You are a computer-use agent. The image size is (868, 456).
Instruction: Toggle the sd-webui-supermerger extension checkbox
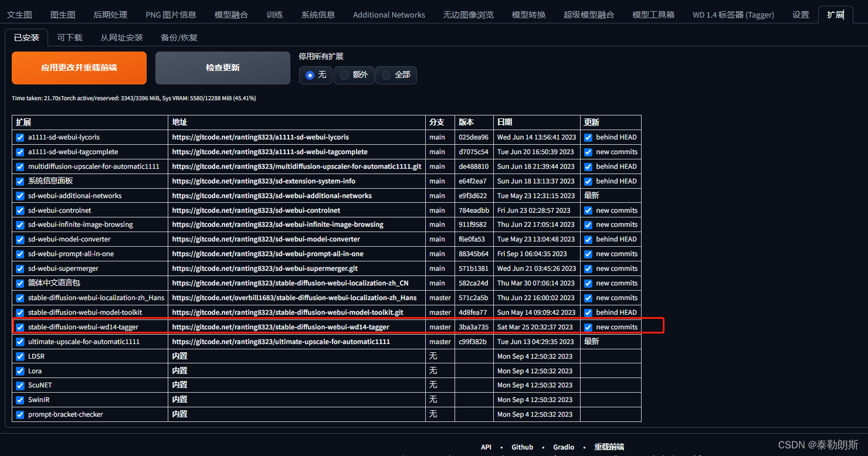point(21,268)
